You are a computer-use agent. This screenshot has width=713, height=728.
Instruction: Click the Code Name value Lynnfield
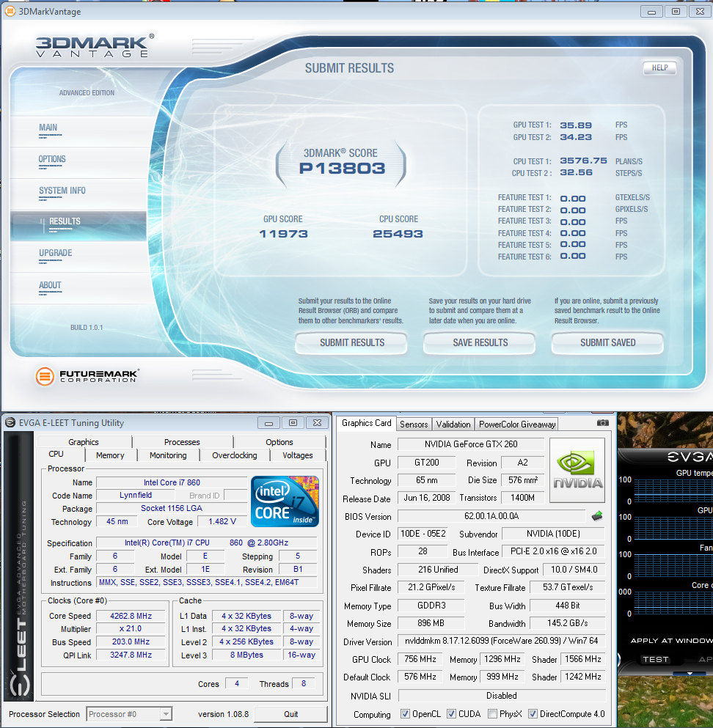point(136,496)
